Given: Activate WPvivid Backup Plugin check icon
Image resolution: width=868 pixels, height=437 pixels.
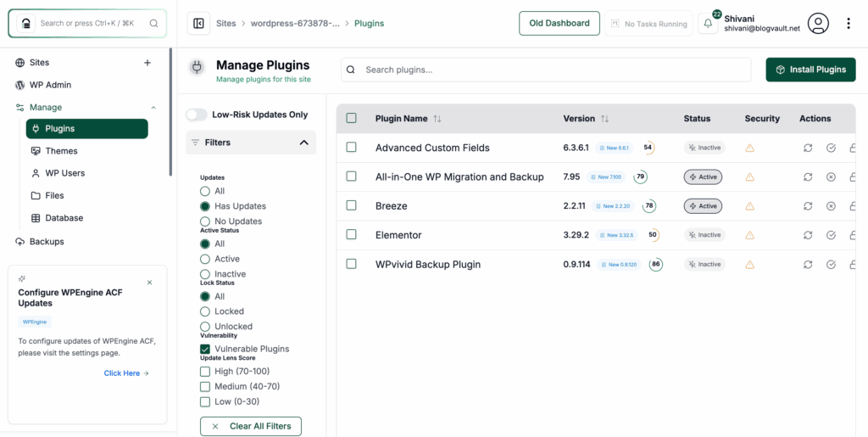Looking at the screenshot, I should (x=831, y=264).
